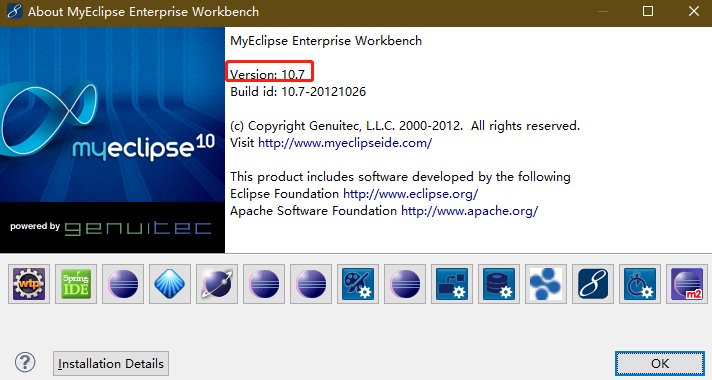Click "MyEclipse Enterprise Workbench" heading in dialog body
The height and width of the screenshot is (380, 712).
pyautogui.click(x=326, y=41)
